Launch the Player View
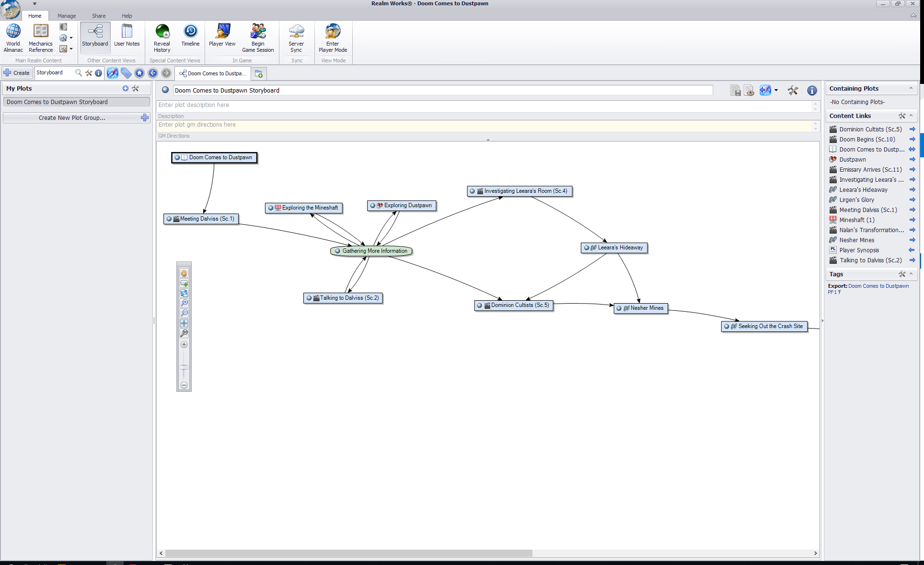The image size is (924, 565). [x=222, y=35]
